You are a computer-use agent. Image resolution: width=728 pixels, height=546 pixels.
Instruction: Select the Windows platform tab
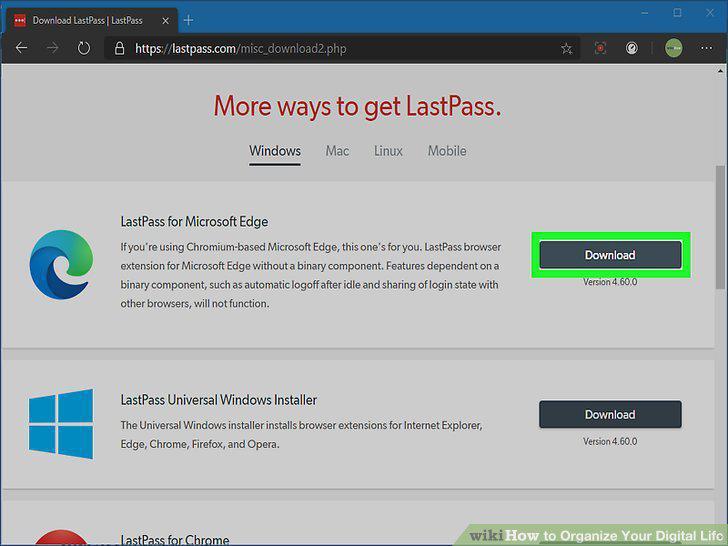pos(275,151)
